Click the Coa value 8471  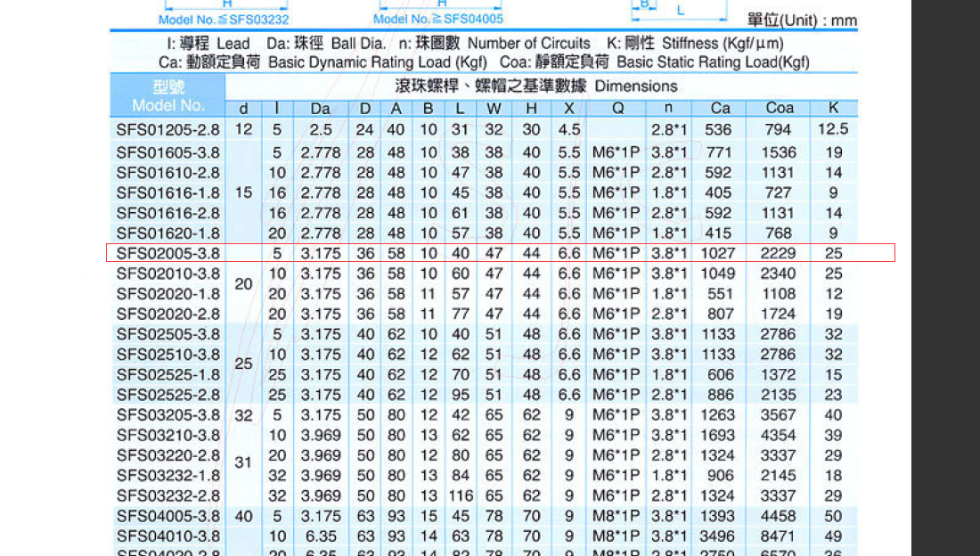[x=778, y=536]
